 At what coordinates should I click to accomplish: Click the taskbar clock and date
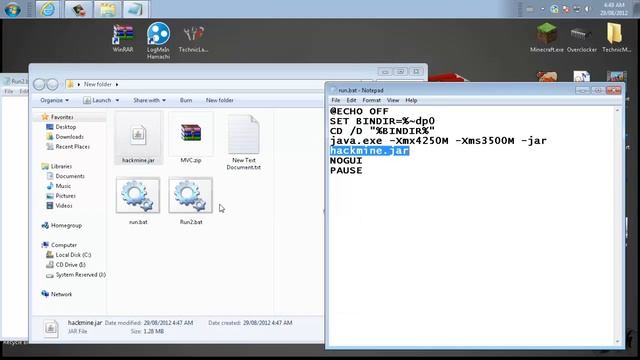613,9
